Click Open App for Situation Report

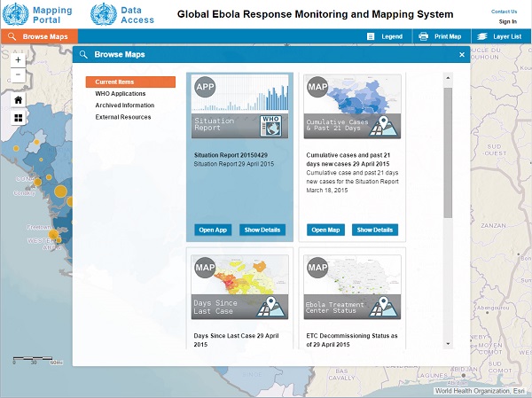[214, 230]
